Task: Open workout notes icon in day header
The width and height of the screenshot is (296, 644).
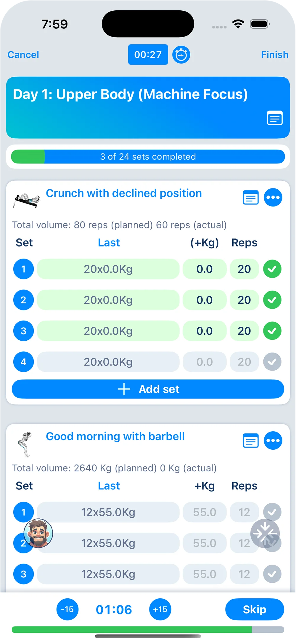Action: (x=275, y=118)
